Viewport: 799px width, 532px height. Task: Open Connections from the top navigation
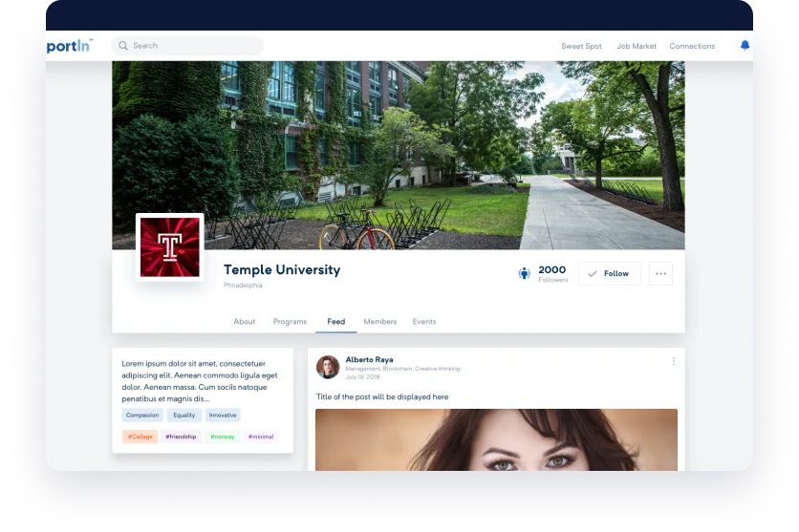(x=692, y=46)
